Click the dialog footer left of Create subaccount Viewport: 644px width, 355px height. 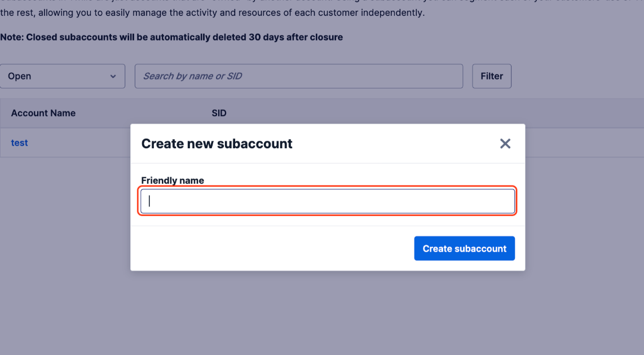coord(271,248)
